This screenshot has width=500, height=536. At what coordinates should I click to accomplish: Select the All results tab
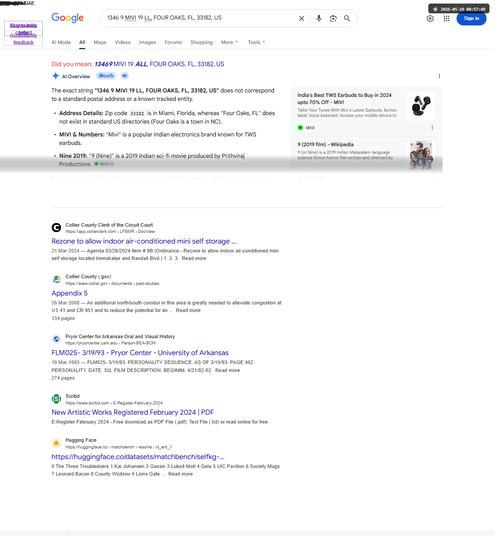[82, 42]
